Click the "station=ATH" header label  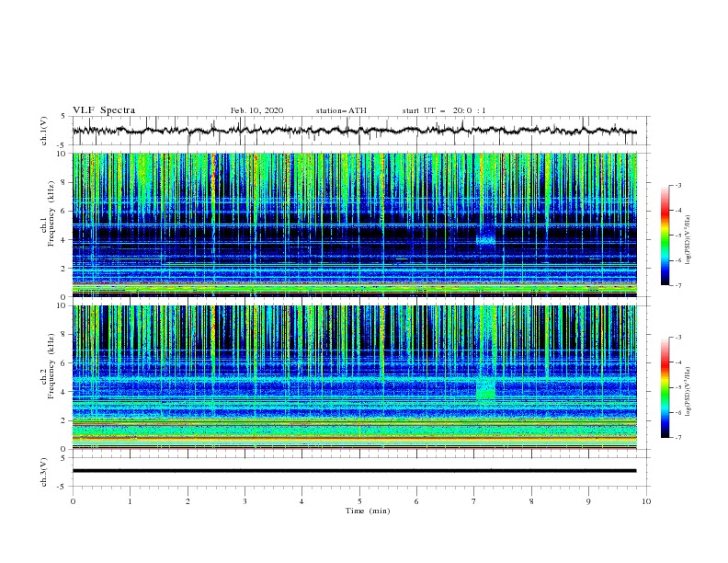click(341, 110)
